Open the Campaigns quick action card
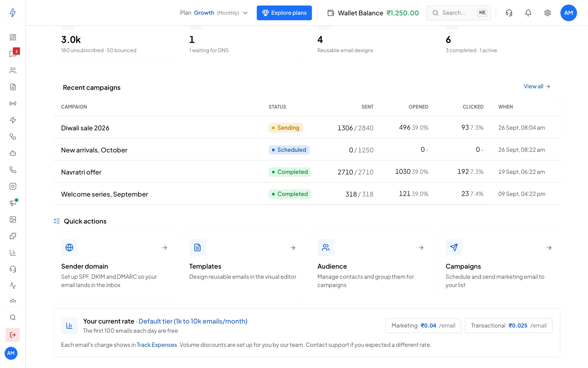 pos(499,264)
